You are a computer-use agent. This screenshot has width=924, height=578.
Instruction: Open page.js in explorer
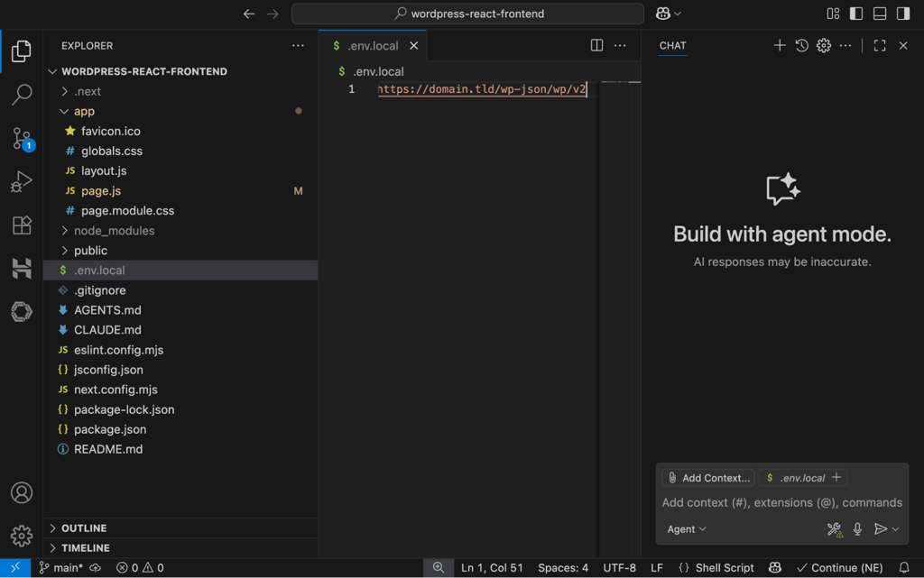point(180,190)
